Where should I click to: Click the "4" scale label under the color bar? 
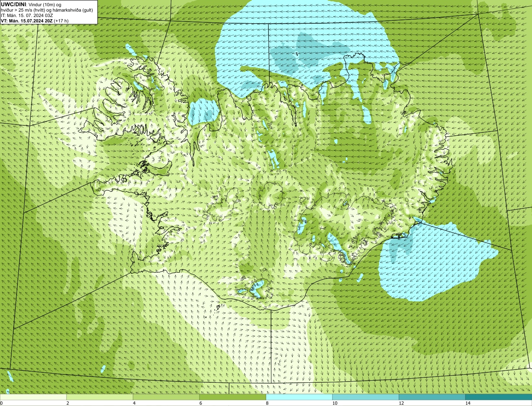pos(134,403)
